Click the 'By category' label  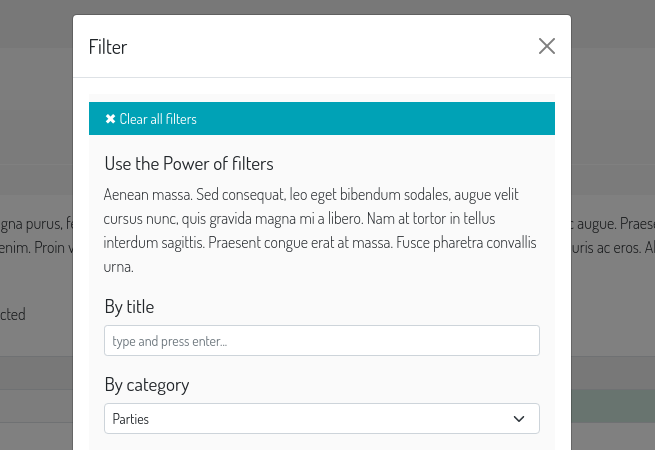146,385
